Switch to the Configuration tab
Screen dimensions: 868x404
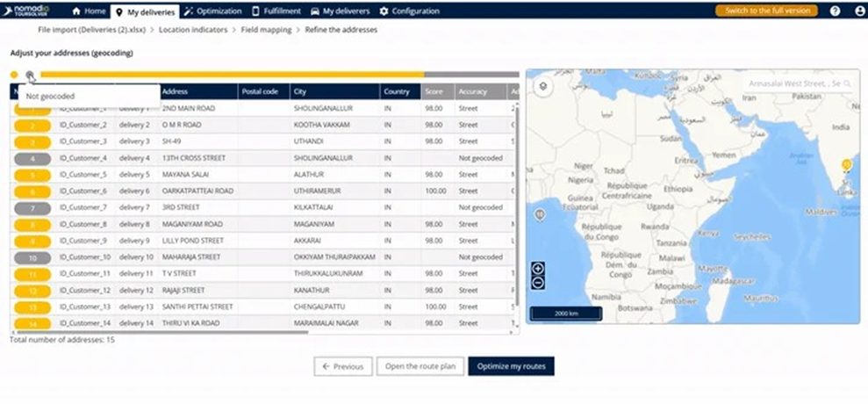409,11
